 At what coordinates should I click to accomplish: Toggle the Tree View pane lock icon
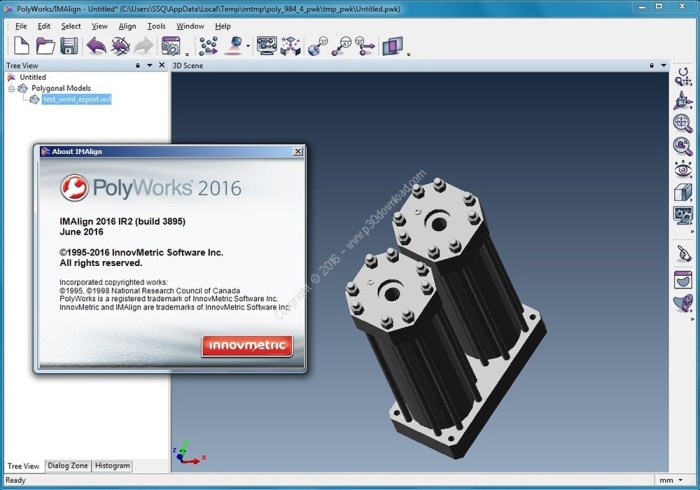tap(138, 66)
